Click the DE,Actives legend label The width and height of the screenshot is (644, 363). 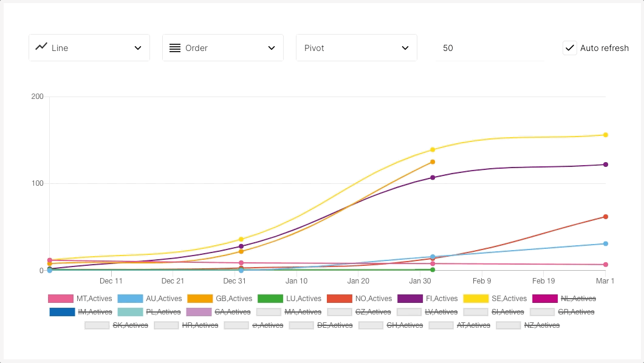[334, 325]
